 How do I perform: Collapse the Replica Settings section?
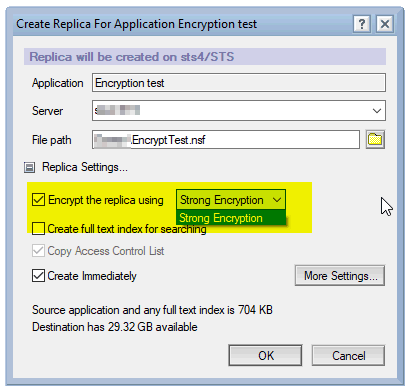29,167
